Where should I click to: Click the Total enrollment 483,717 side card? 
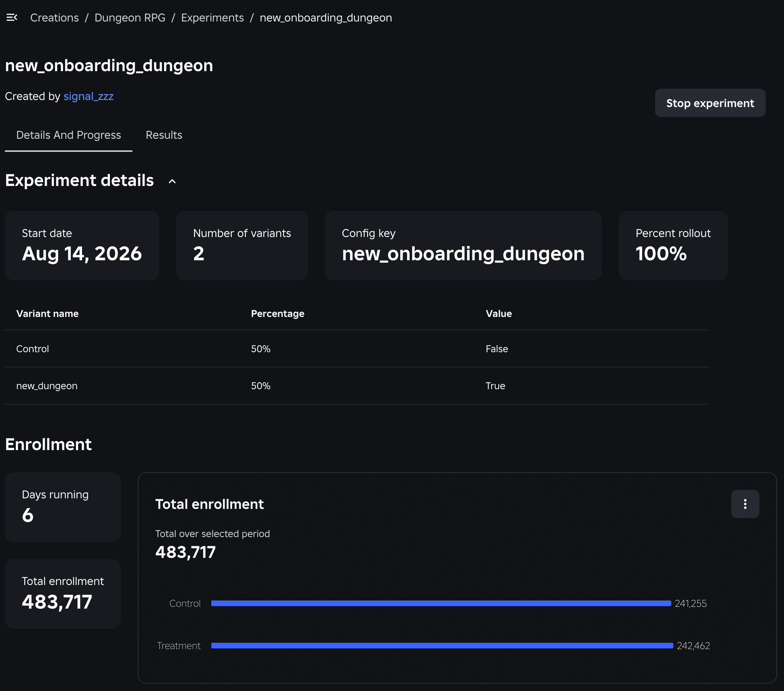click(63, 593)
